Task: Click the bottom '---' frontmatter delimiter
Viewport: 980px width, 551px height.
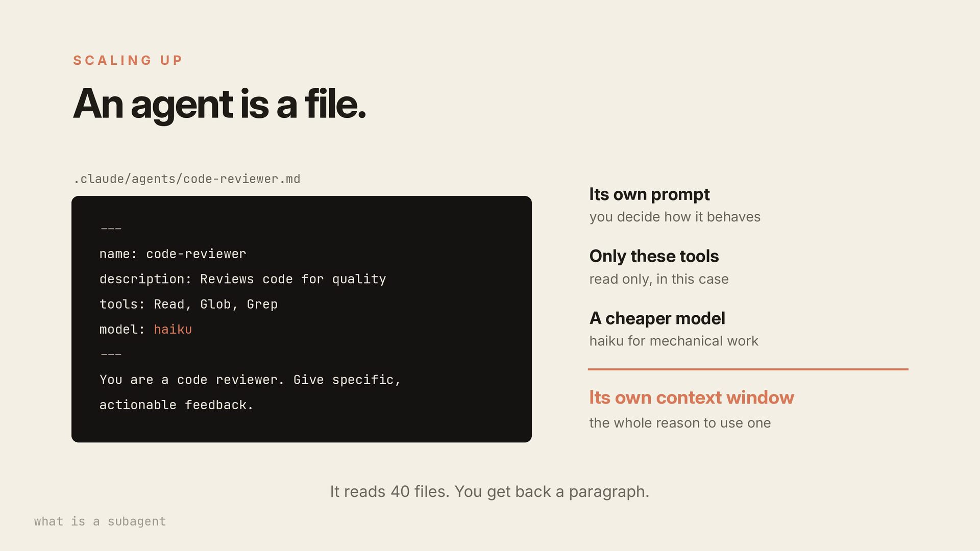Action: pyautogui.click(x=111, y=354)
